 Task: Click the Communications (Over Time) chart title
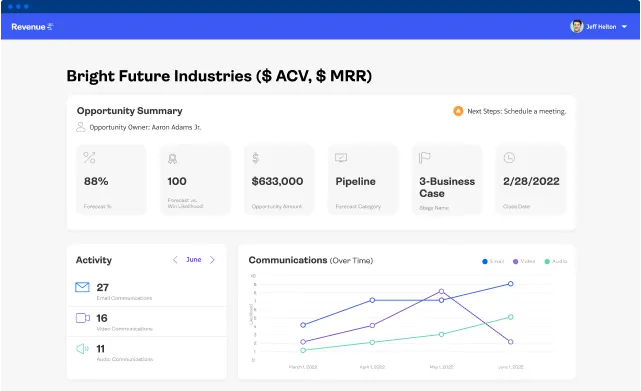point(311,260)
